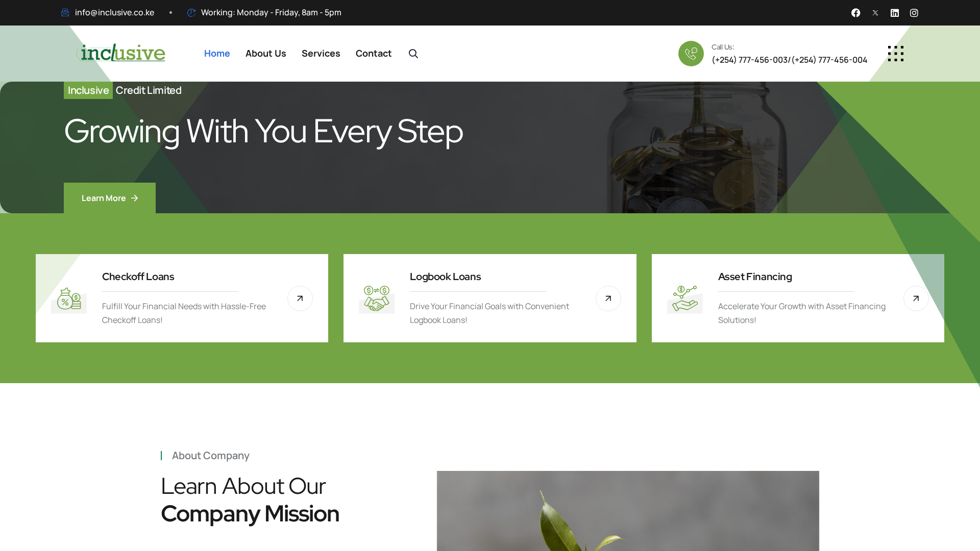The height and width of the screenshot is (551, 980).
Task: Open the X (Twitter) social icon
Action: coord(875,13)
